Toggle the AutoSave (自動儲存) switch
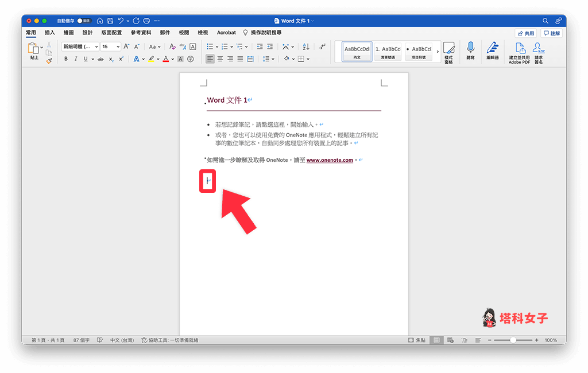 click(84, 21)
